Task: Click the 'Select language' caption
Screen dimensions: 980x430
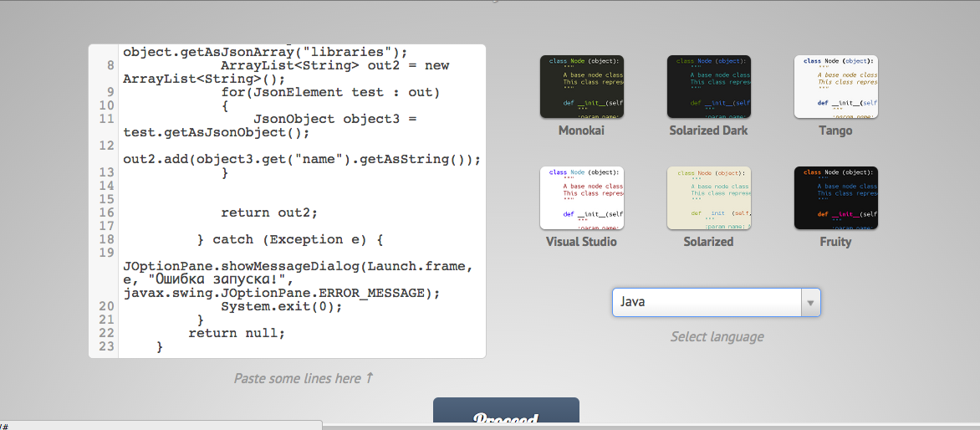Action: click(717, 337)
